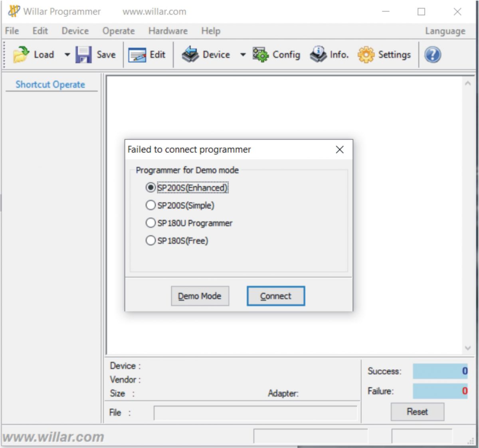Click the File path input field

(x=255, y=413)
